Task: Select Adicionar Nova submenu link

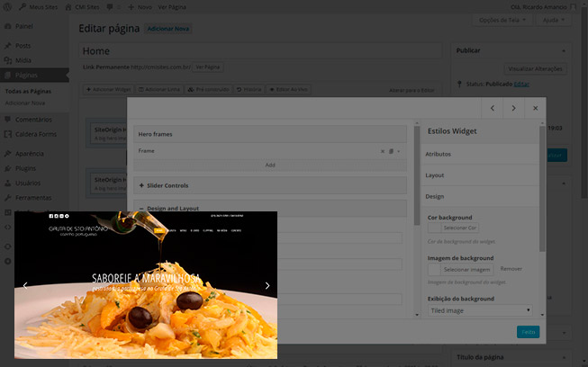Action: coord(25,103)
